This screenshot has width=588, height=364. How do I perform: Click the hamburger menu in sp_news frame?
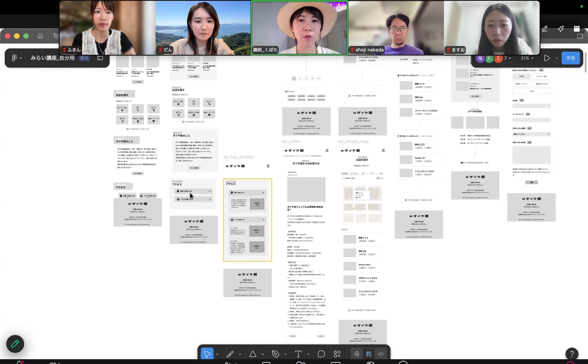(x=327, y=150)
